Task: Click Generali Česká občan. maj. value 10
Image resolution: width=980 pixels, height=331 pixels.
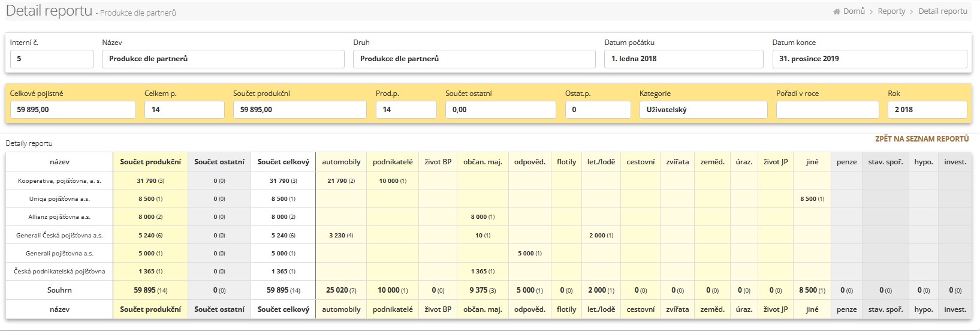Action: pyautogui.click(x=483, y=235)
